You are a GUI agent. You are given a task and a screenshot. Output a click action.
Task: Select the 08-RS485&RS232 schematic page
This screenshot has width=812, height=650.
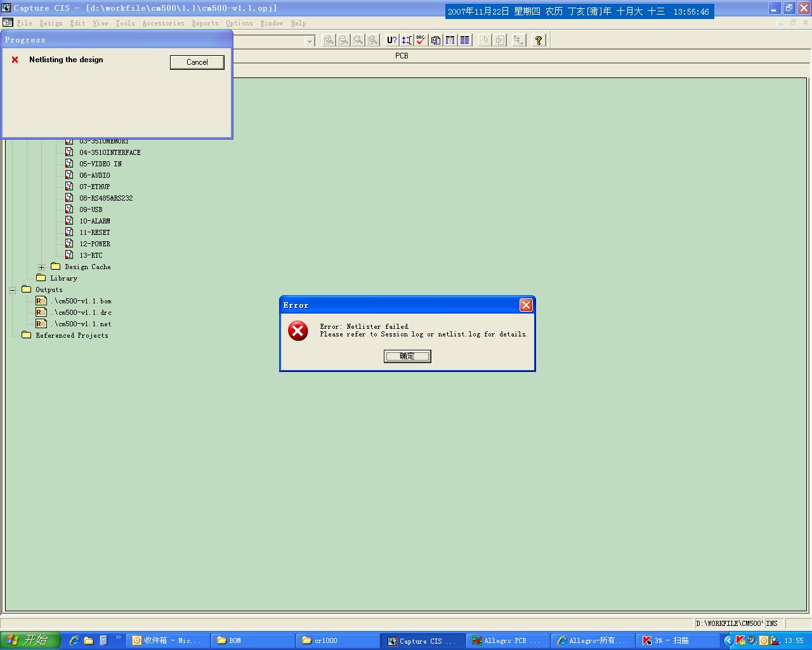tap(106, 198)
